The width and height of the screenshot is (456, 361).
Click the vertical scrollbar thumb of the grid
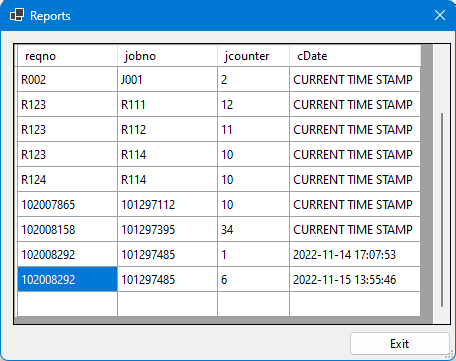(x=442, y=210)
